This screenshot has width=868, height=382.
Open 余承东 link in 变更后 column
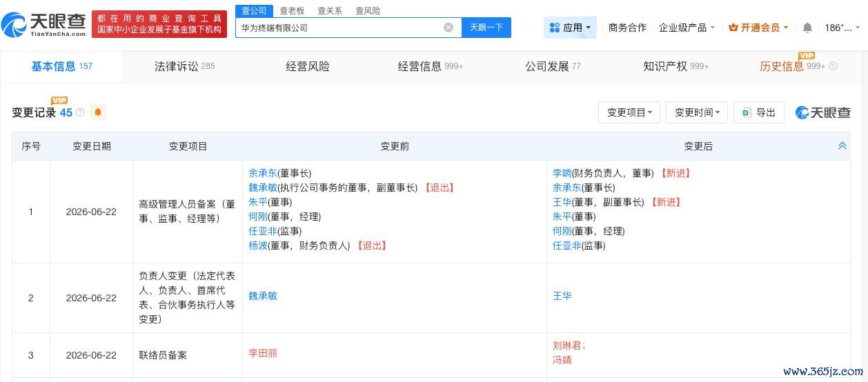[567, 188]
